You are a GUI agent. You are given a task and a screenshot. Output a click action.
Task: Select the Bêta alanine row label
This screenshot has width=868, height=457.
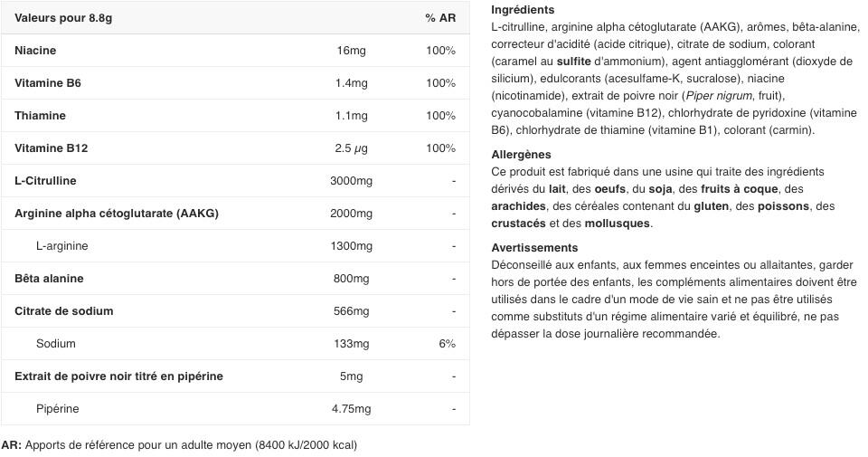point(51,279)
